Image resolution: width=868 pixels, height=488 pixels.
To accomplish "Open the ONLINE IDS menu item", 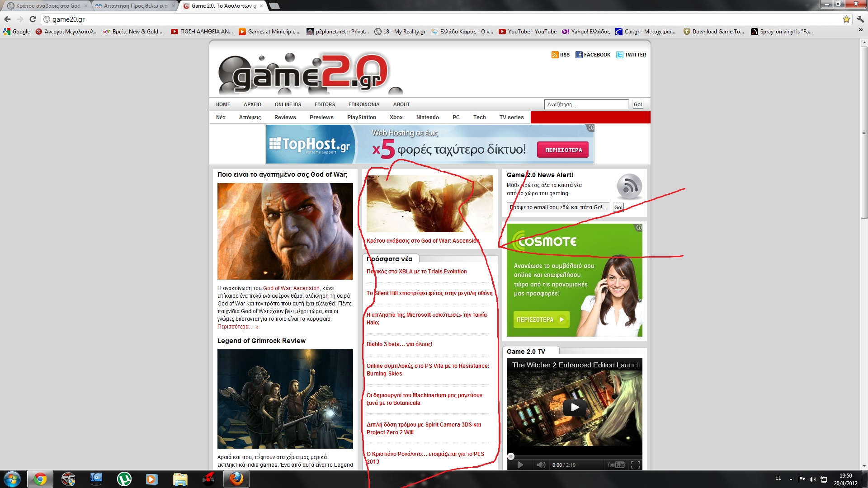I will 288,104.
